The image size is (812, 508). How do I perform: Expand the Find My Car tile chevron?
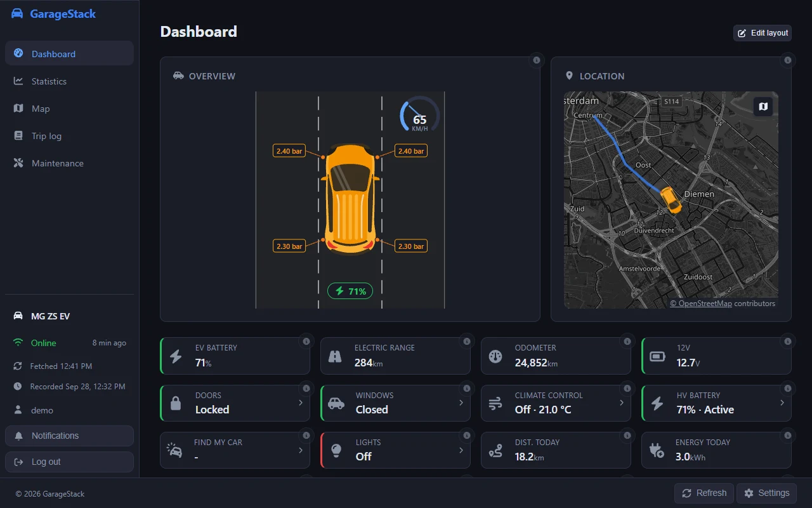point(301,450)
